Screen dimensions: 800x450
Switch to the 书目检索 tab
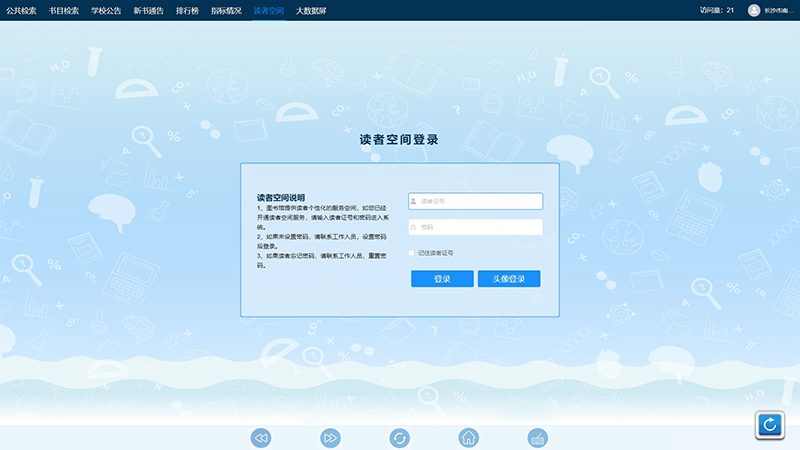click(x=65, y=10)
